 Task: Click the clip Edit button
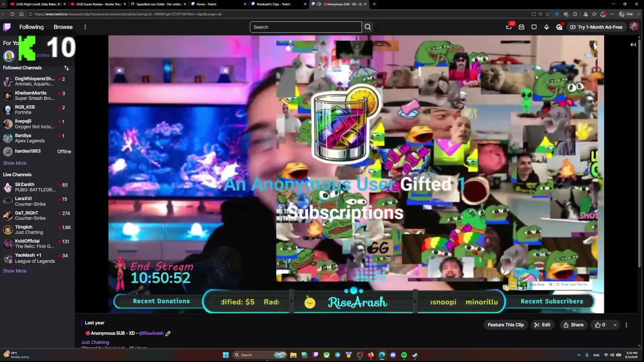(x=542, y=325)
